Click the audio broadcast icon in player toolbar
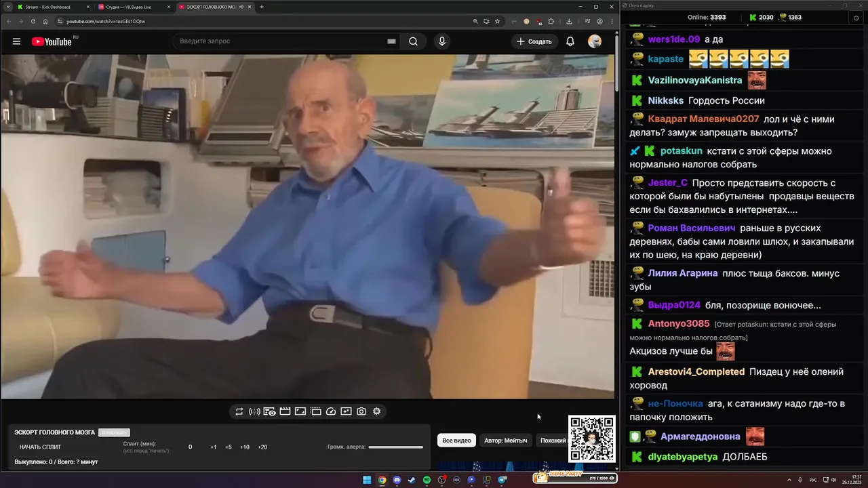868x488 pixels. point(254,411)
